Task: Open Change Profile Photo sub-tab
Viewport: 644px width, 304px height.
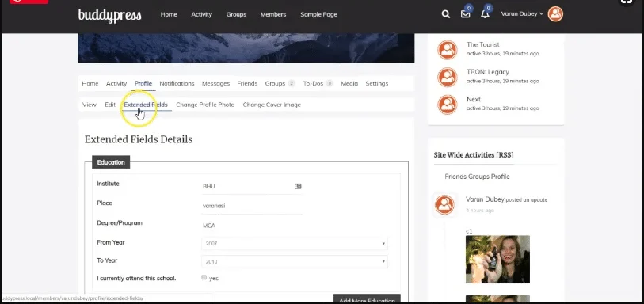Action: click(205, 104)
